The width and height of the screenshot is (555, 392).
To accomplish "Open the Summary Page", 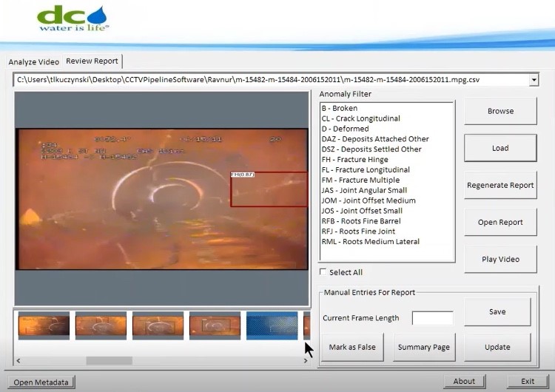I will (x=424, y=347).
